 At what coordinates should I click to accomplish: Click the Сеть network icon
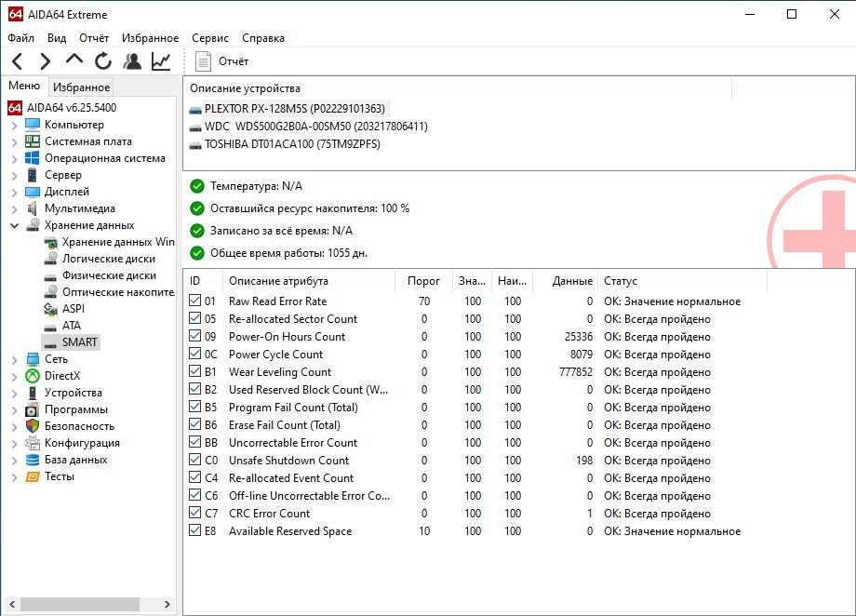coord(33,359)
